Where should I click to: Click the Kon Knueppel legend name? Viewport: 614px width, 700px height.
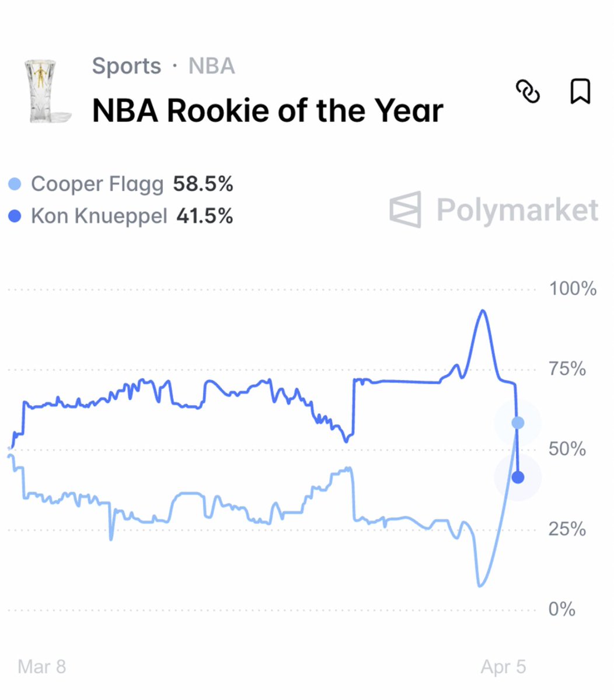[99, 216]
